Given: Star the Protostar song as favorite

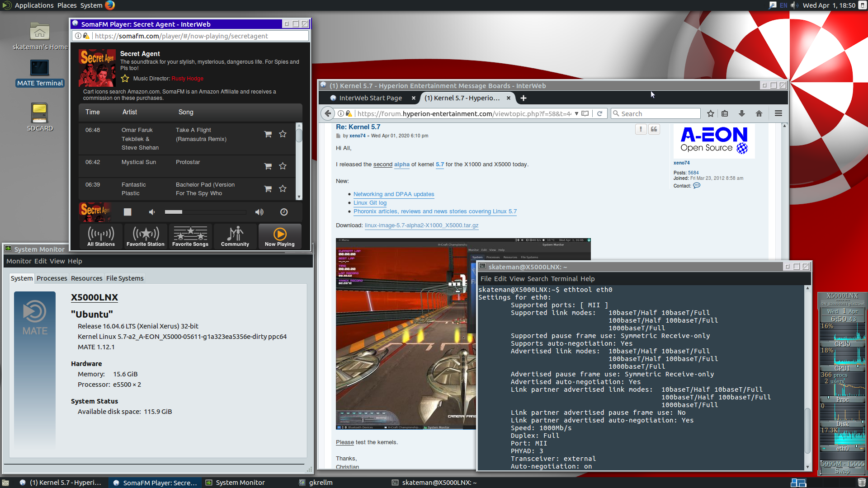Looking at the screenshot, I should (x=283, y=166).
